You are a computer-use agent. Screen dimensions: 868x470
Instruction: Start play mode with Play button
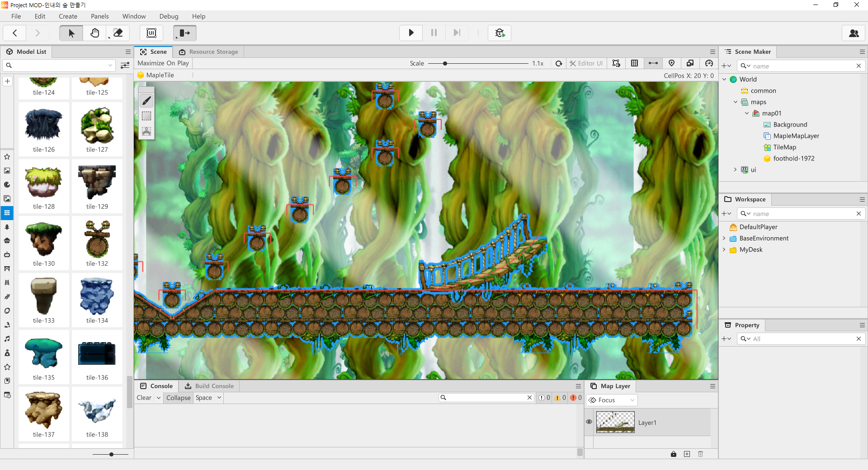tap(411, 33)
